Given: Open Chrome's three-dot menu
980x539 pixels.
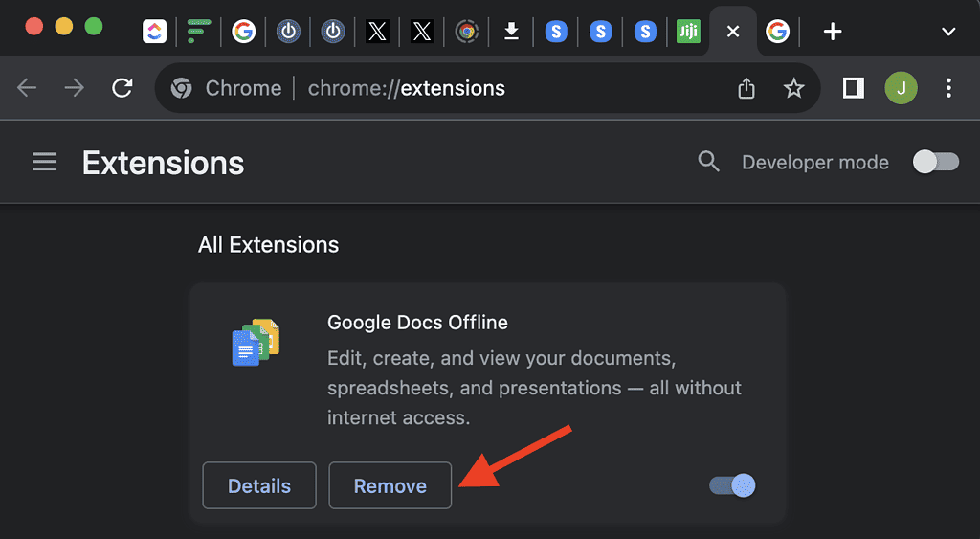Looking at the screenshot, I should (x=948, y=89).
